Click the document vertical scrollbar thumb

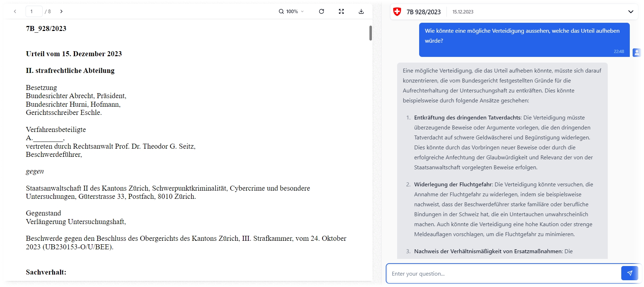tap(370, 33)
